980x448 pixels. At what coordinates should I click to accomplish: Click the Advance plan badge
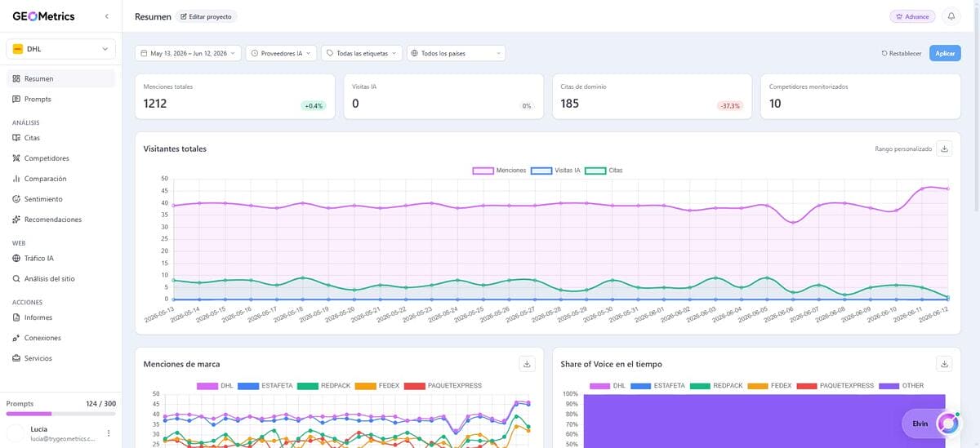coord(912,16)
